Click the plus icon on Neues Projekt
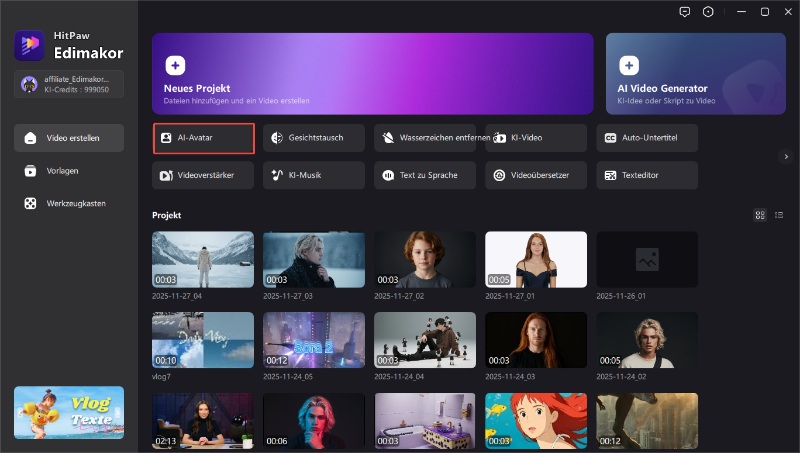Screen dimensions: 800x453 point(175,65)
